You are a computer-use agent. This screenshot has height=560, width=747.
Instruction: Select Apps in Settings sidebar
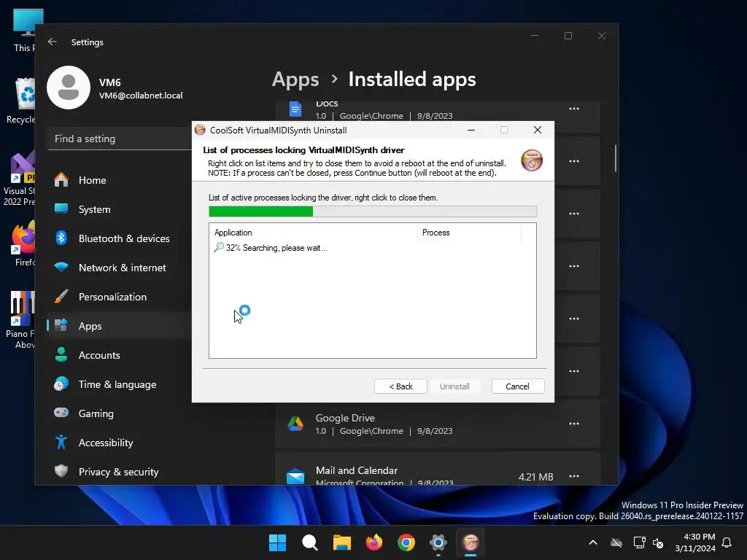(119, 326)
